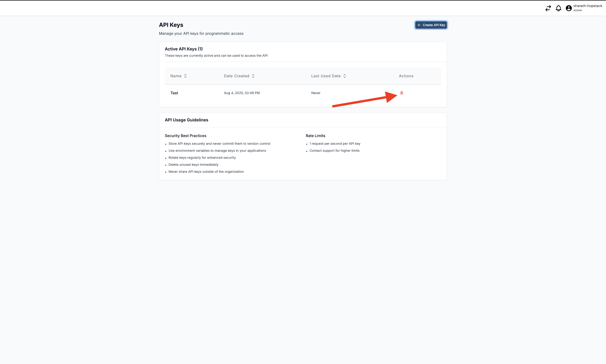Click the Date Created header label
The width and height of the screenshot is (606, 364).
point(236,76)
